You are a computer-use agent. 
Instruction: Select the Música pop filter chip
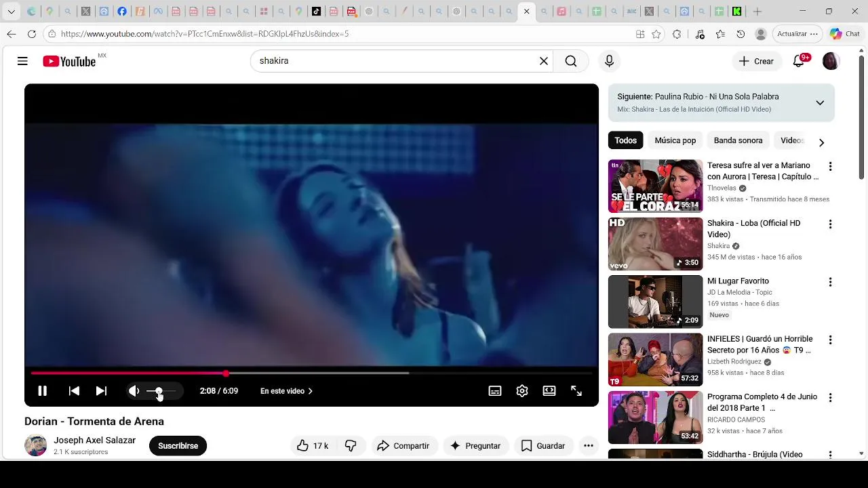[x=675, y=140]
